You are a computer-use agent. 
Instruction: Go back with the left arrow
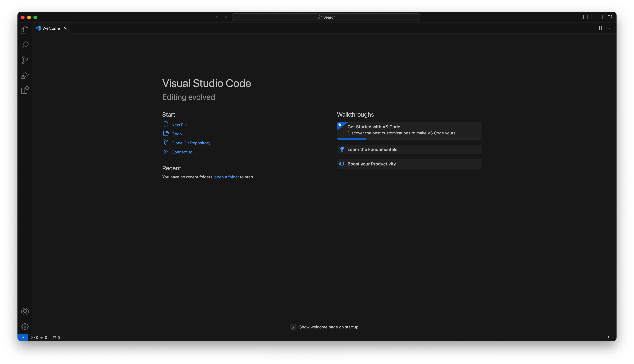(217, 17)
